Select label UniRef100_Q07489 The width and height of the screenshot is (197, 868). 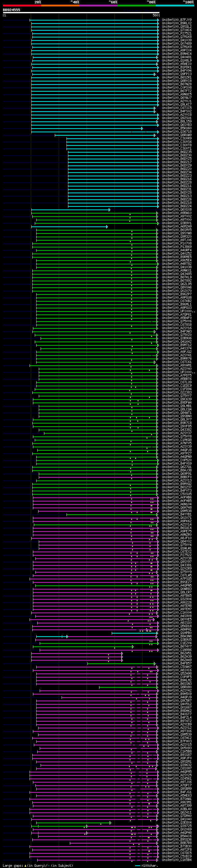tap(177, 43)
